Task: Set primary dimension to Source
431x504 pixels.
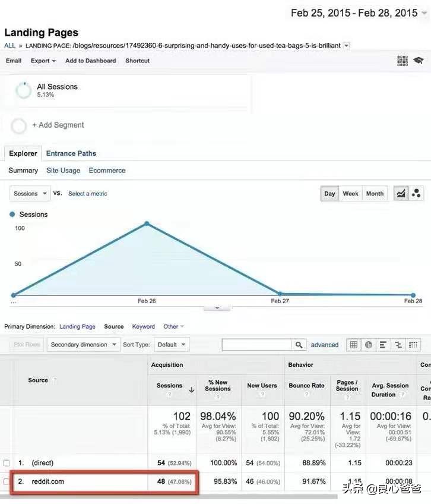Action: 114,326
